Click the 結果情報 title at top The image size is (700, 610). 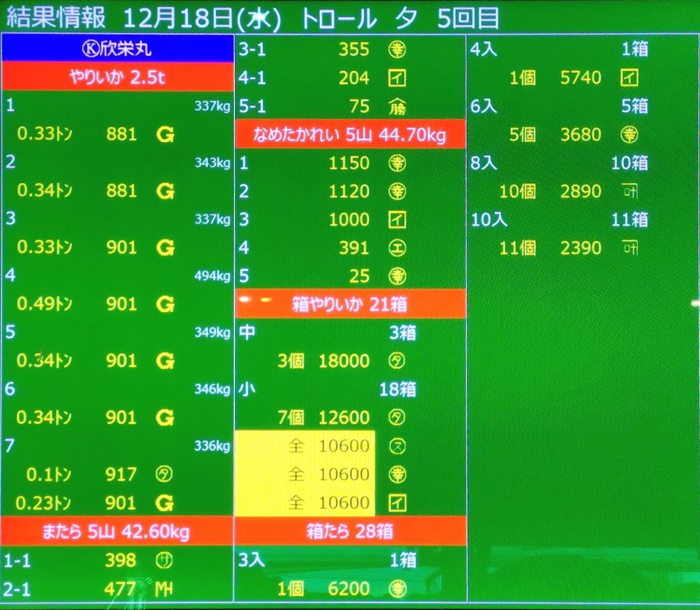[56, 17]
